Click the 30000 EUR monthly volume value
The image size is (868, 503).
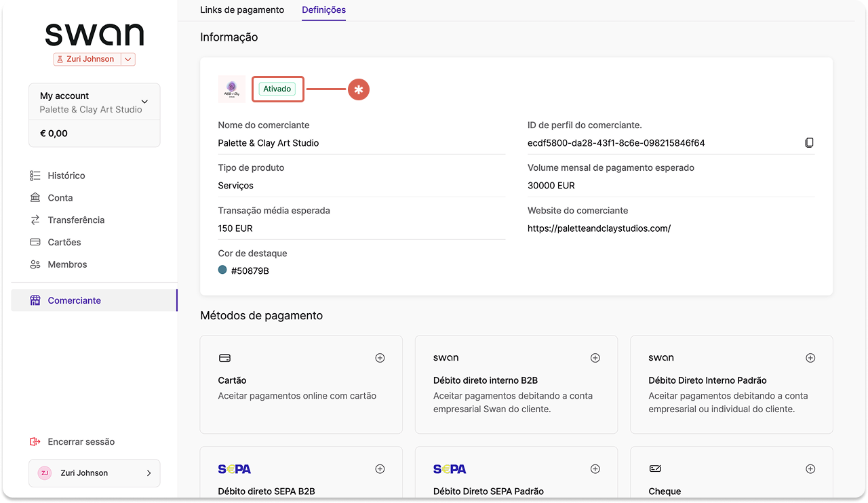[551, 186]
